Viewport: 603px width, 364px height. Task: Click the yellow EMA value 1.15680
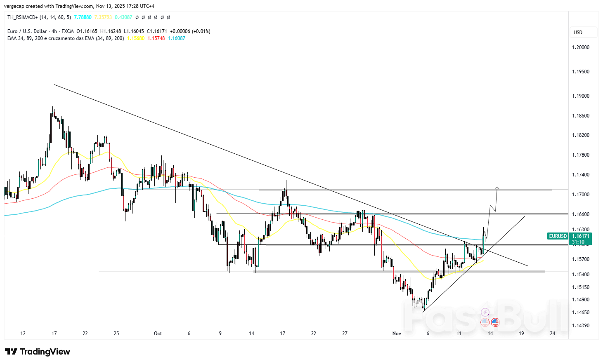click(136, 38)
